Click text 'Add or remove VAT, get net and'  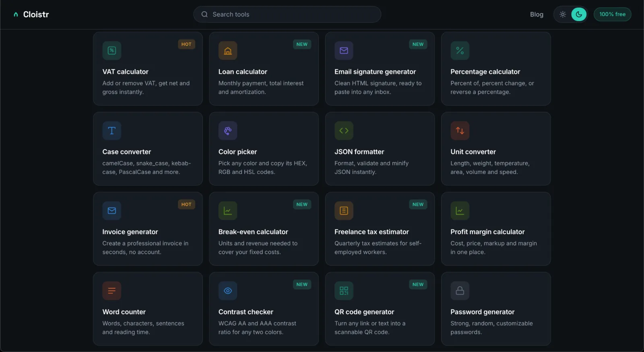(146, 83)
